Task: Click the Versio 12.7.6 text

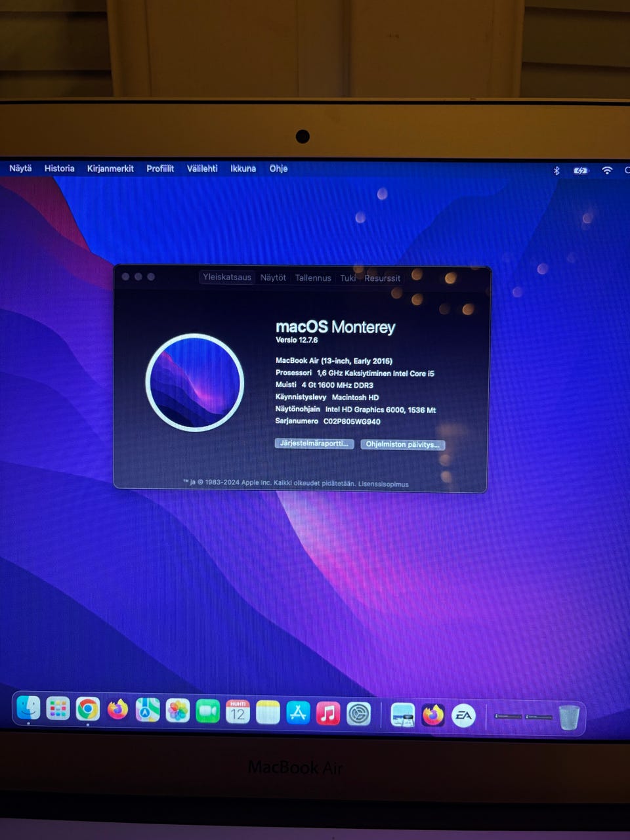Action: (x=297, y=340)
